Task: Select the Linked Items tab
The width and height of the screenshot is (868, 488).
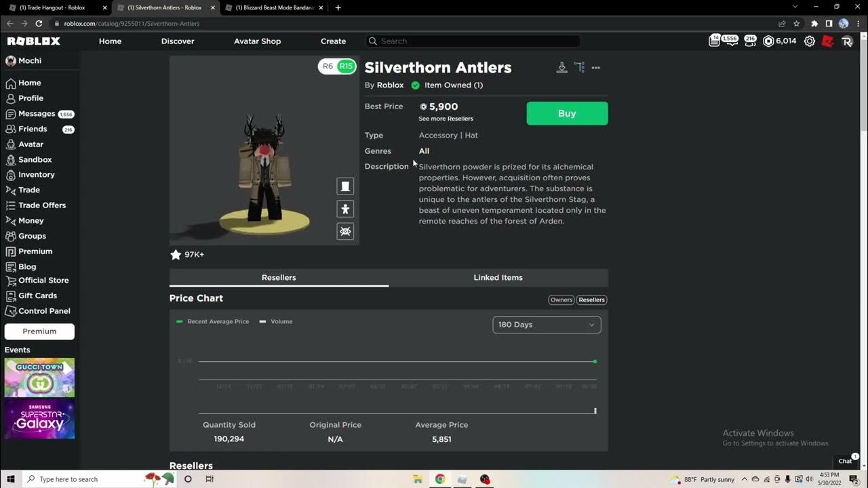Action: tap(498, 278)
